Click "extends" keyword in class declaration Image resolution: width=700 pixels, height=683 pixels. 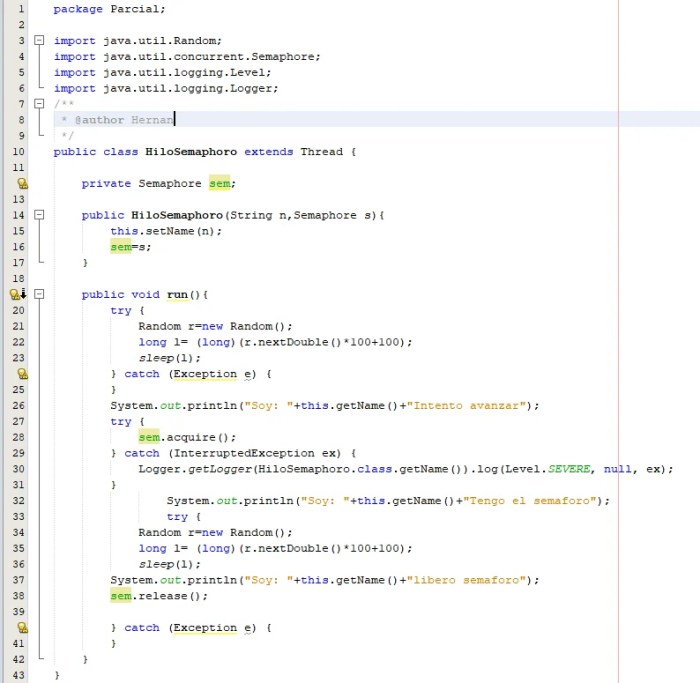(268, 152)
